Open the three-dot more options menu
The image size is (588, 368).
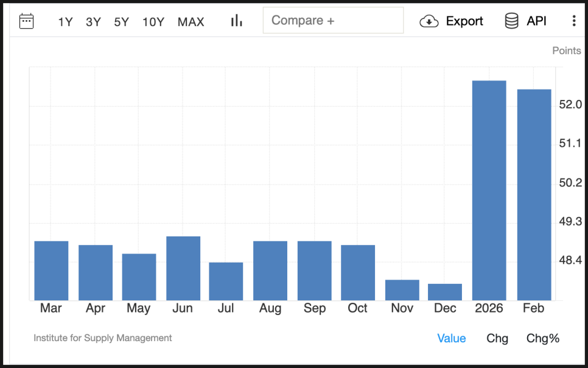pyautogui.click(x=573, y=21)
